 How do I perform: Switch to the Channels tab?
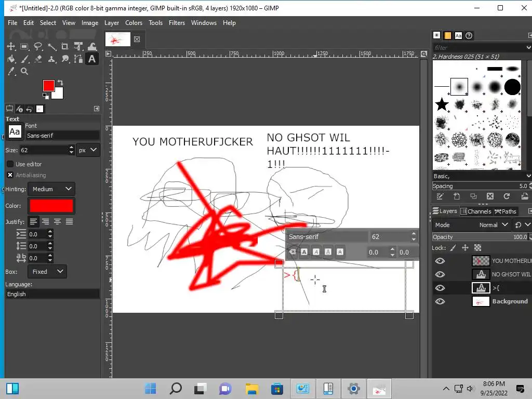click(476, 211)
